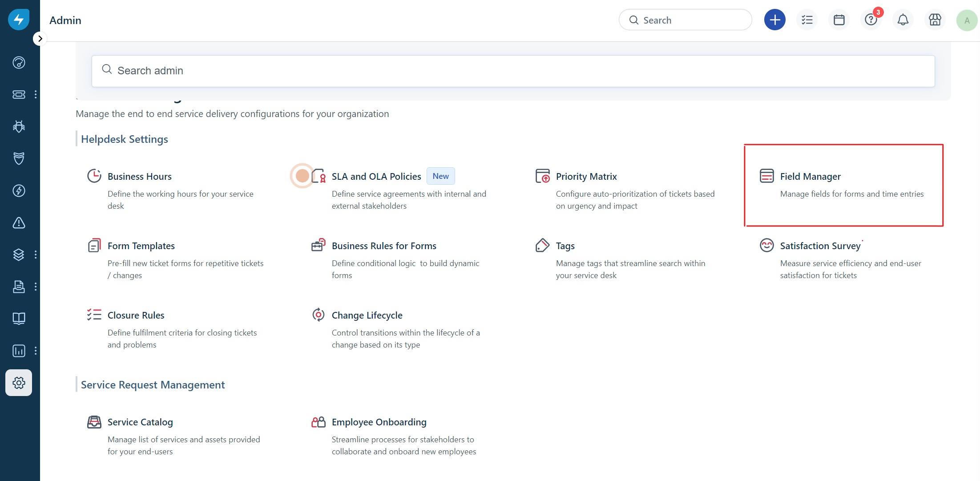Screen dimensions: 980x481
Task: Open the Reports chart icon in sidebar
Action: click(19, 351)
